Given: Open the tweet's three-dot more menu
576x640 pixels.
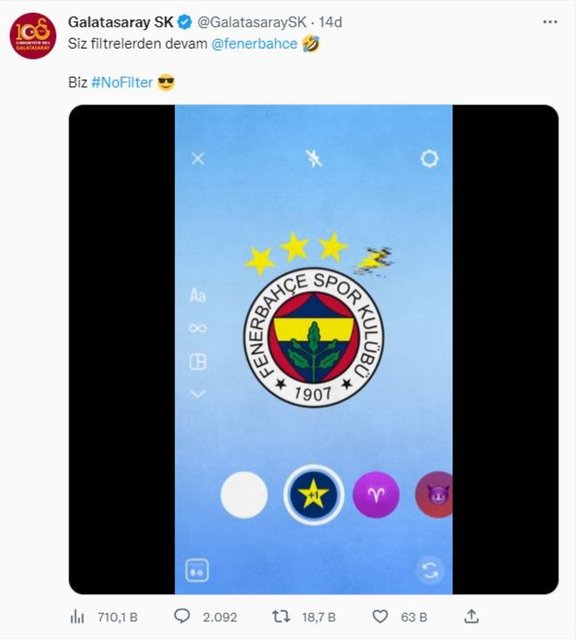Looking at the screenshot, I should point(550,22).
